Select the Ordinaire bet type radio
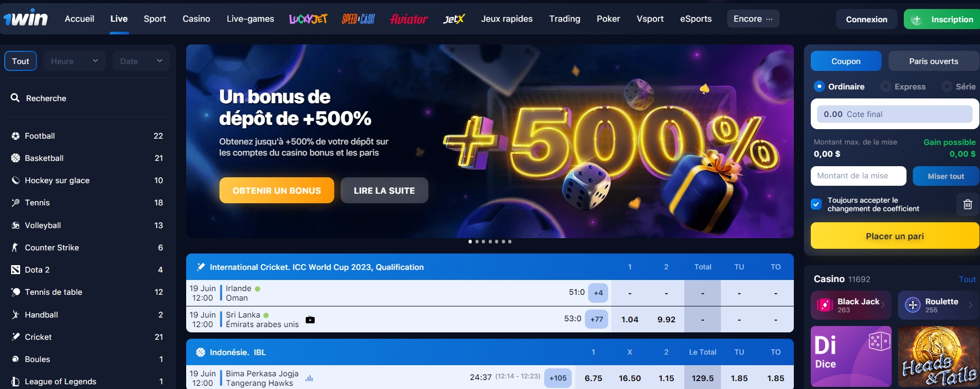 (x=819, y=86)
